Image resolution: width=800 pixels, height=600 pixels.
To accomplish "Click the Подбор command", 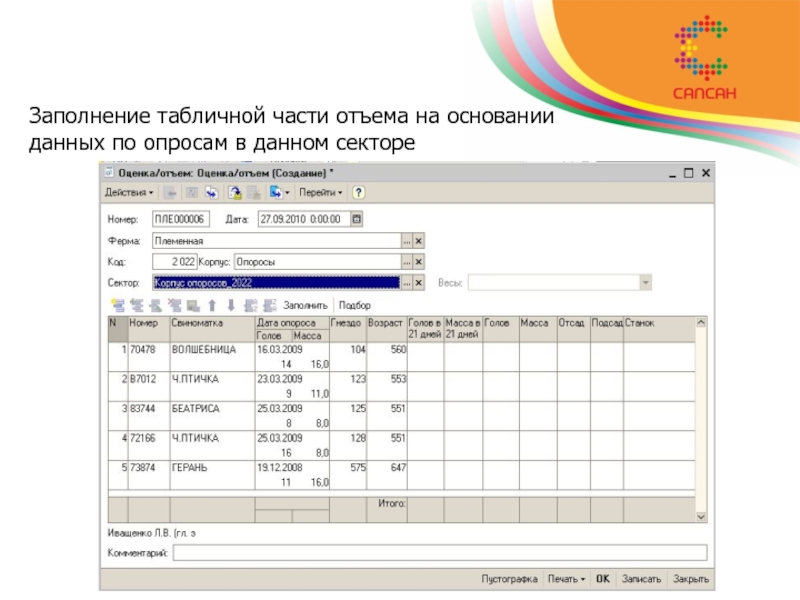I will pos(354,305).
